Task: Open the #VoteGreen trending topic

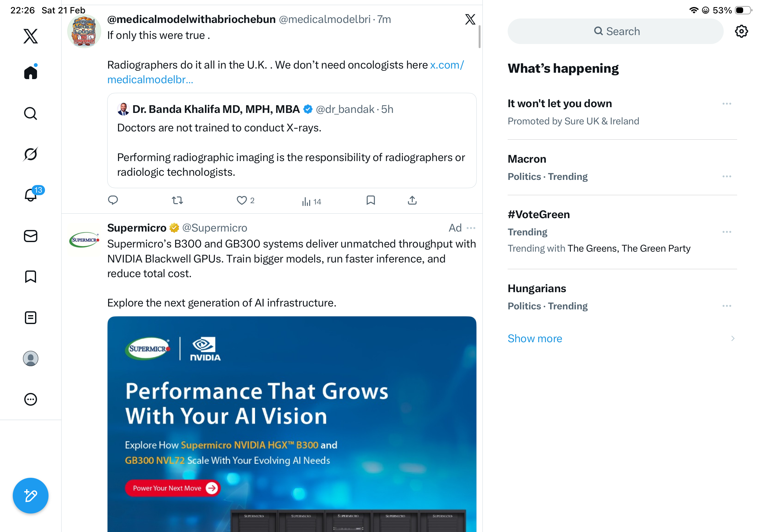Action: click(x=539, y=215)
